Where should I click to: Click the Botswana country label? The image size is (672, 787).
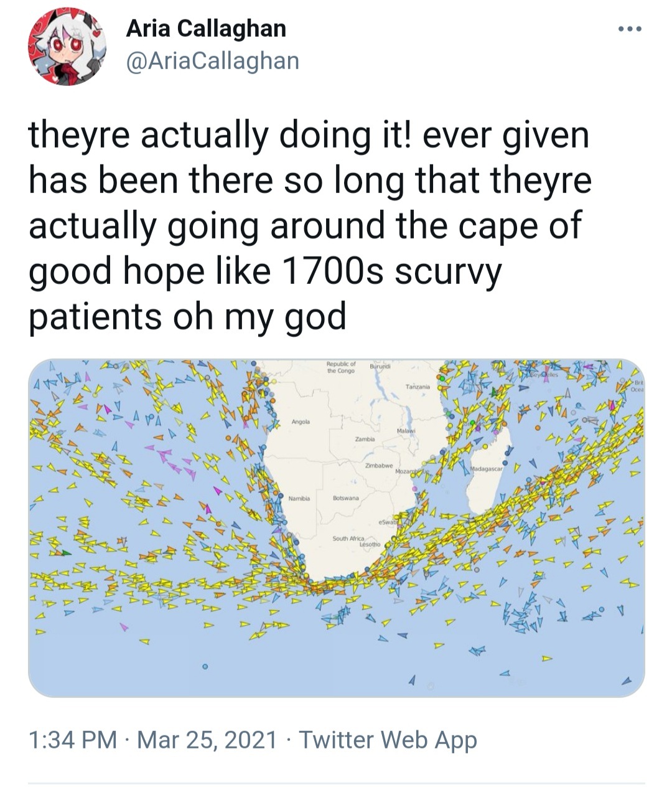pyautogui.click(x=346, y=498)
